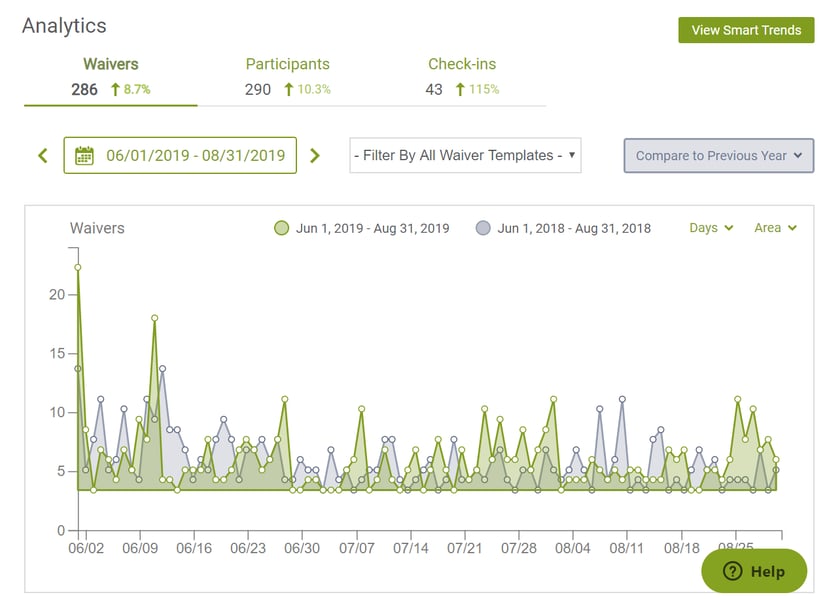
Task: Open the calendar icon in date field
Action: (84, 156)
